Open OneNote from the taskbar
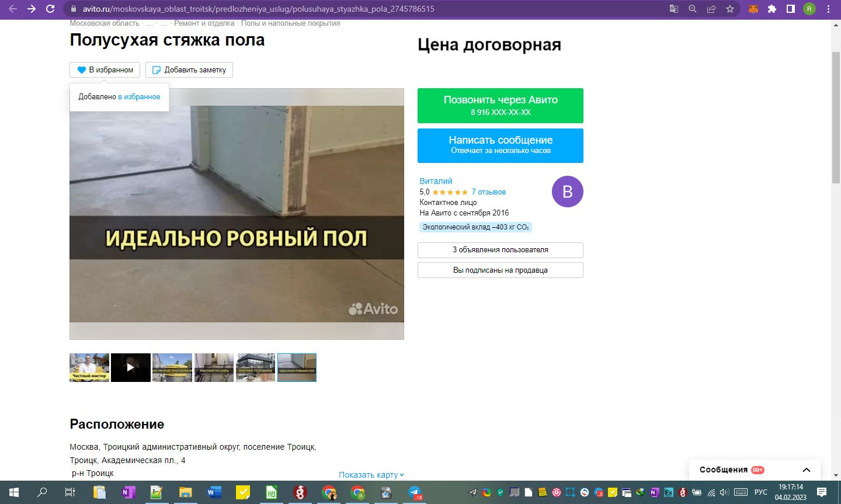The width and height of the screenshot is (841, 504). (128, 492)
